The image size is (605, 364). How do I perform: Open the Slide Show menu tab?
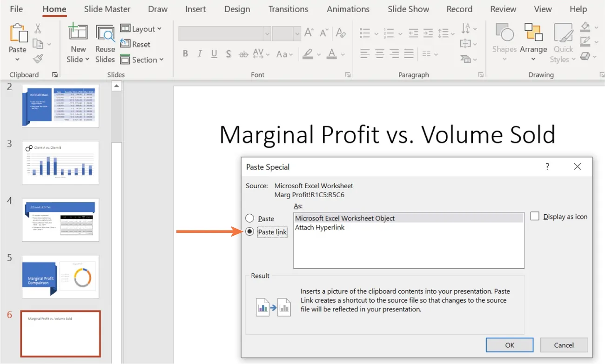tap(408, 9)
